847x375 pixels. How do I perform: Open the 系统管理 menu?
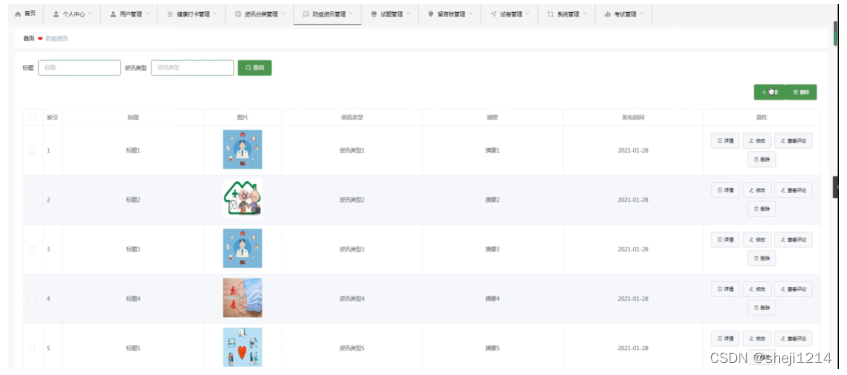(567, 14)
